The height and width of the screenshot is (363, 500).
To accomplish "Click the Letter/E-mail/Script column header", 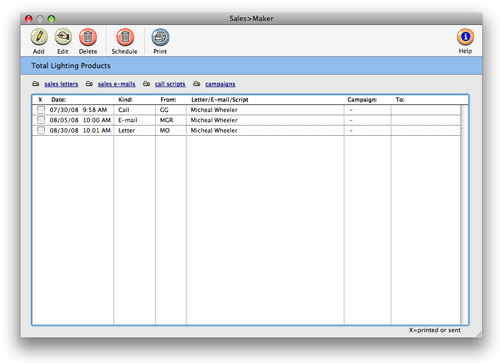I will pos(220,100).
